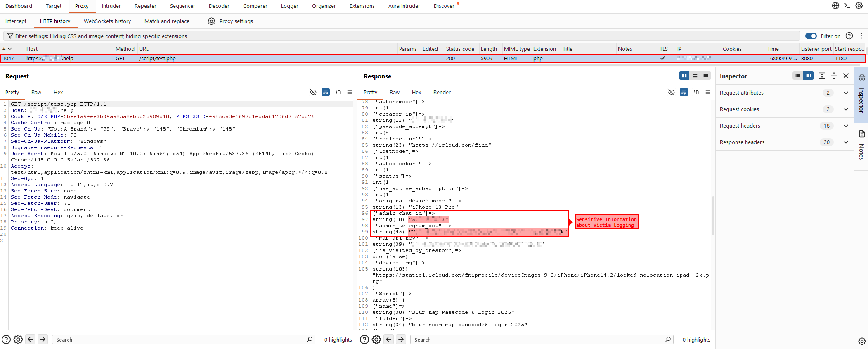Select side-by-side response layout icon
The width and height of the screenshot is (868, 349).
click(684, 76)
